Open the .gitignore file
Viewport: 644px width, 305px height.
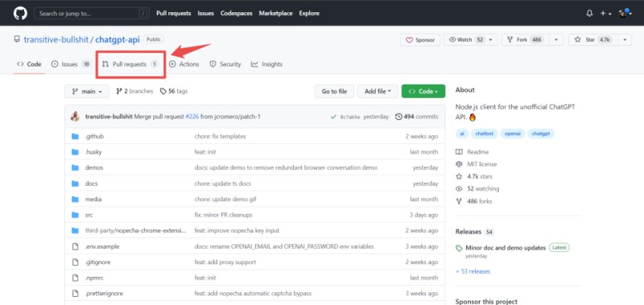click(97, 262)
